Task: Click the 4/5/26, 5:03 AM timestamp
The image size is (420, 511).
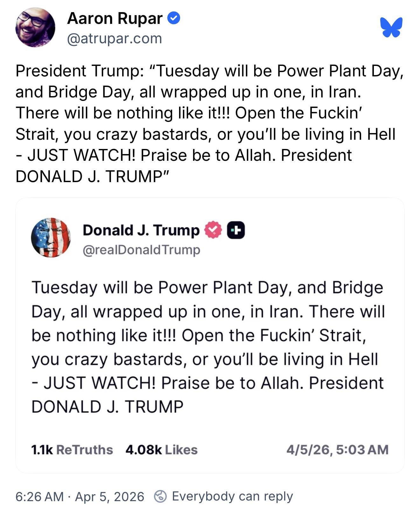Action: click(x=337, y=450)
